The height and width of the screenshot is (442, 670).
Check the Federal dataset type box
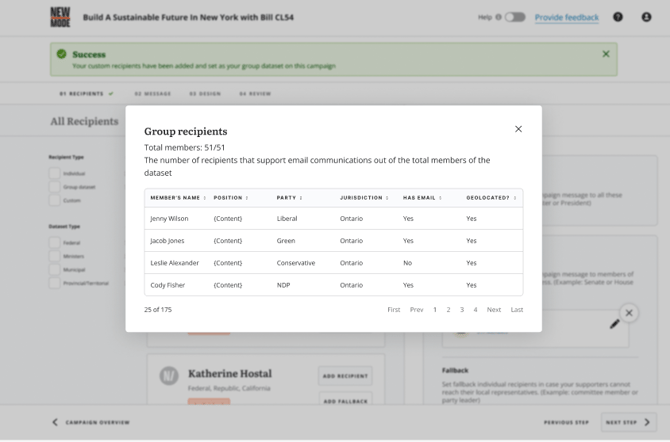pos(55,242)
